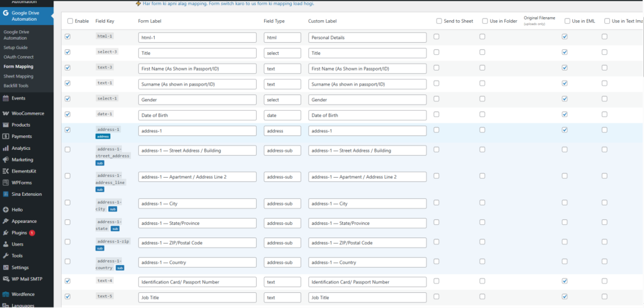Toggle the Use in Text header checkbox

click(x=607, y=21)
